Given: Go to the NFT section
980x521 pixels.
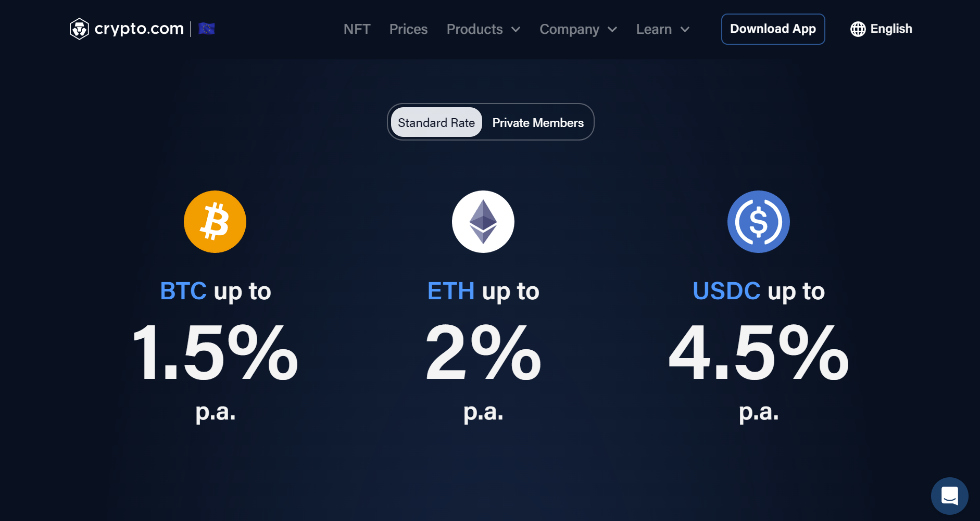Looking at the screenshot, I should pos(357,29).
